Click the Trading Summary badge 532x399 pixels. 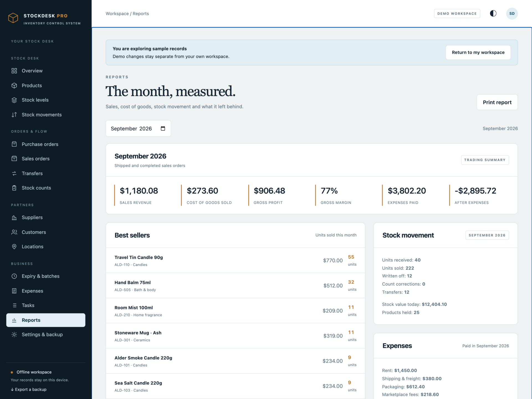coord(485,160)
